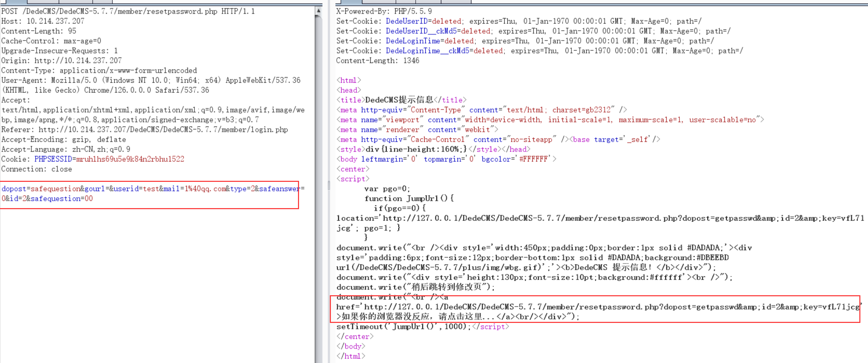This screenshot has height=363, width=868.
Task: Click the closing </body> tag
Action: (351, 346)
